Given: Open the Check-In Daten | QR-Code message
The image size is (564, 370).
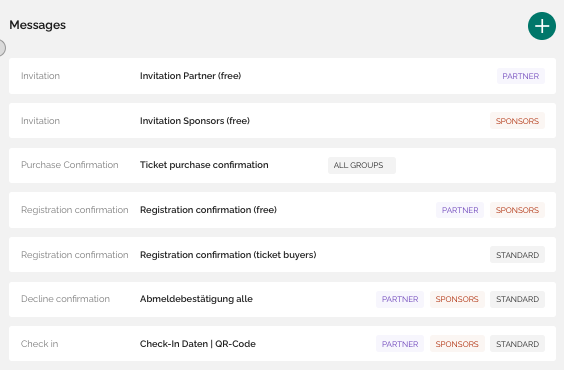Looking at the screenshot, I should click(x=282, y=344).
